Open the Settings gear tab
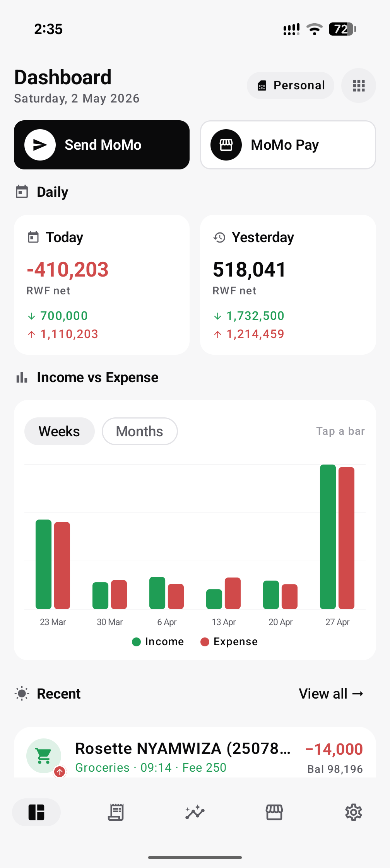The image size is (390, 868). point(354,812)
